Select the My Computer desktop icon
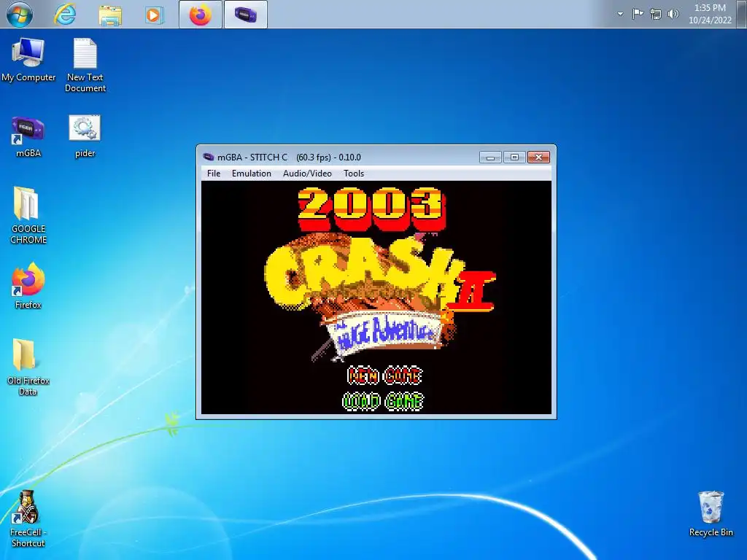Viewport: 747px width, 560px height. [x=28, y=60]
